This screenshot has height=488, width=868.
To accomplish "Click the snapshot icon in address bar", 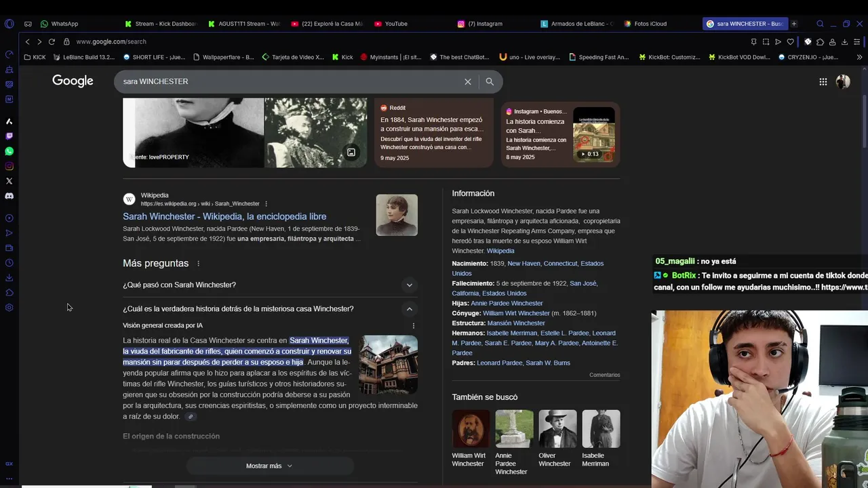I will [x=766, y=42].
